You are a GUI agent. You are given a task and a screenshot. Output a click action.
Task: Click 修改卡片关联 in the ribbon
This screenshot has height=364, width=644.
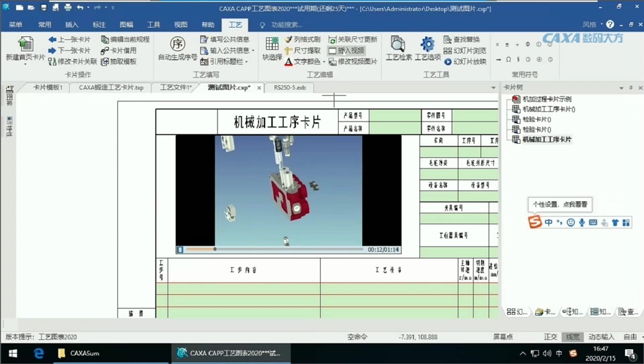pyautogui.click(x=72, y=62)
